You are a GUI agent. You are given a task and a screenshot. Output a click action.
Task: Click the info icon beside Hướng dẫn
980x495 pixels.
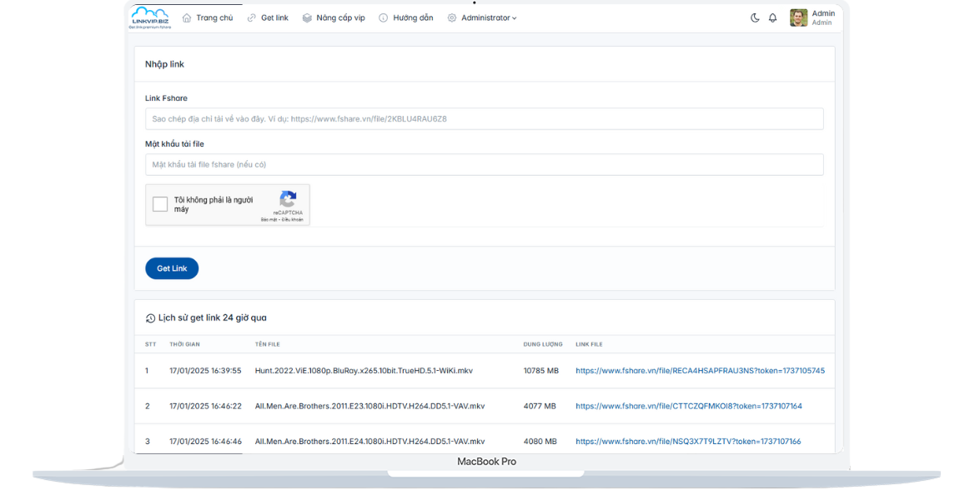click(384, 17)
